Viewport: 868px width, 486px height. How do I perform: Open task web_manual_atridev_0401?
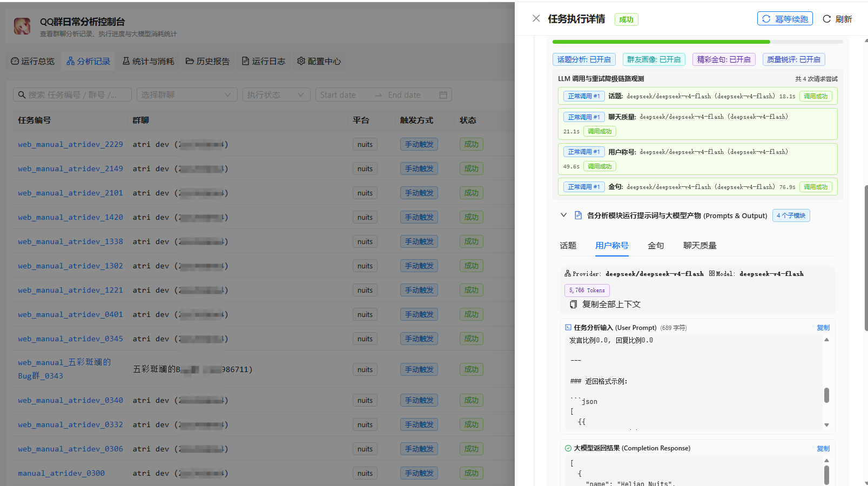[x=70, y=314]
